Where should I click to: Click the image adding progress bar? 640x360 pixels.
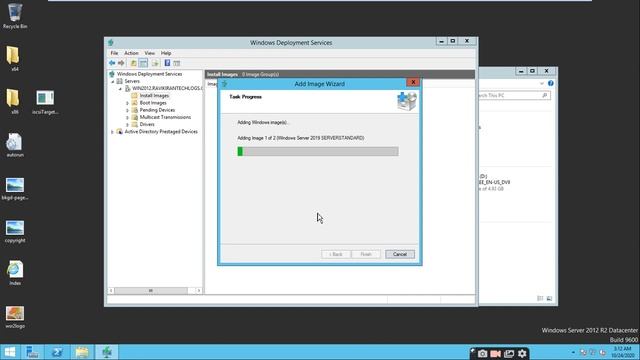click(x=318, y=151)
